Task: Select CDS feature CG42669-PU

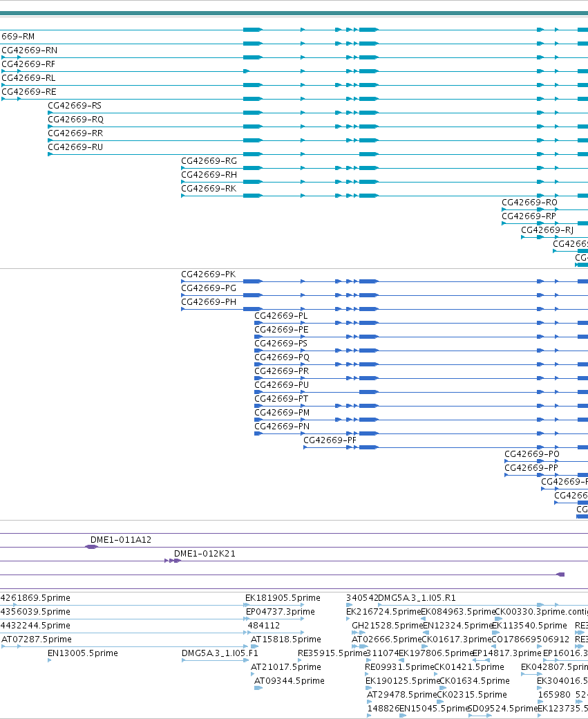Action: [x=282, y=384]
